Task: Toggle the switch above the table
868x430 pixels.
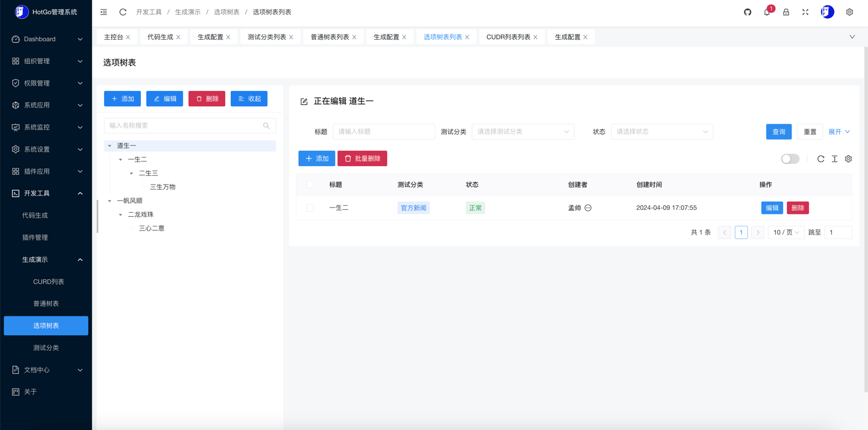Action: point(790,159)
